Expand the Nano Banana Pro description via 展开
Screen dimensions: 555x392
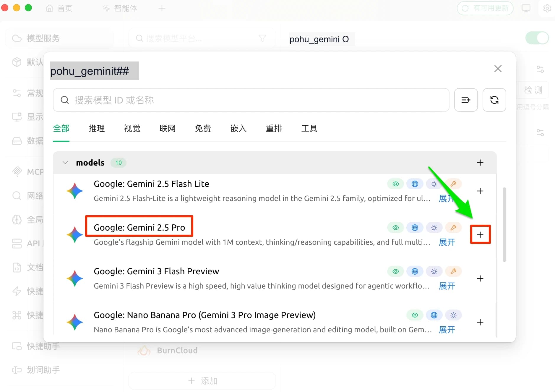[x=447, y=330]
